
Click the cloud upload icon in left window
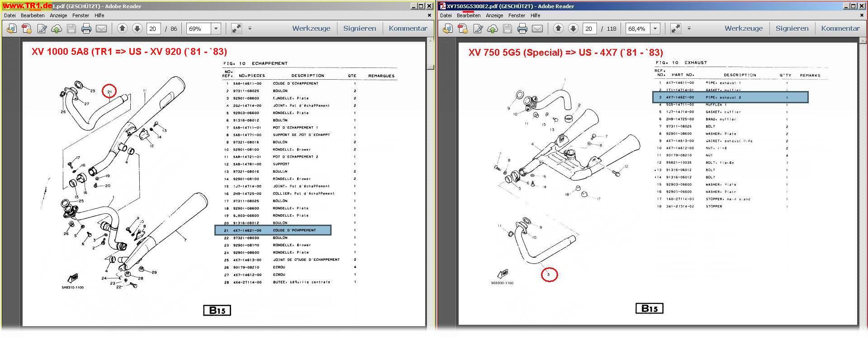point(57,29)
